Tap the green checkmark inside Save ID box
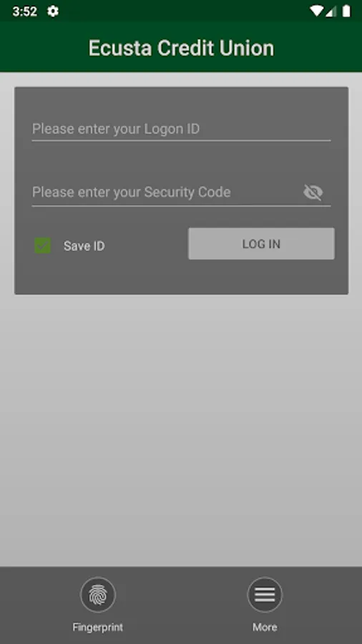This screenshot has height=644, width=362. pyautogui.click(x=43, y=245)
